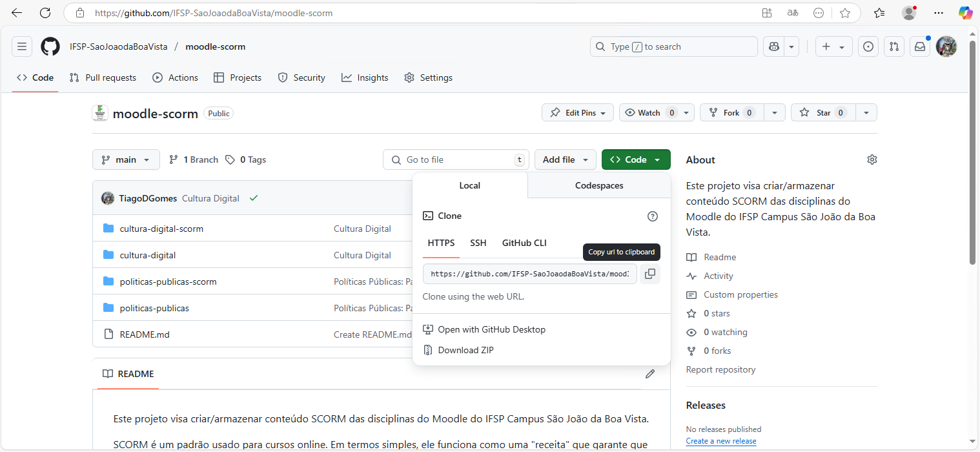Click the TiagoDGomes commit author avatar

(x=108, y=198)
